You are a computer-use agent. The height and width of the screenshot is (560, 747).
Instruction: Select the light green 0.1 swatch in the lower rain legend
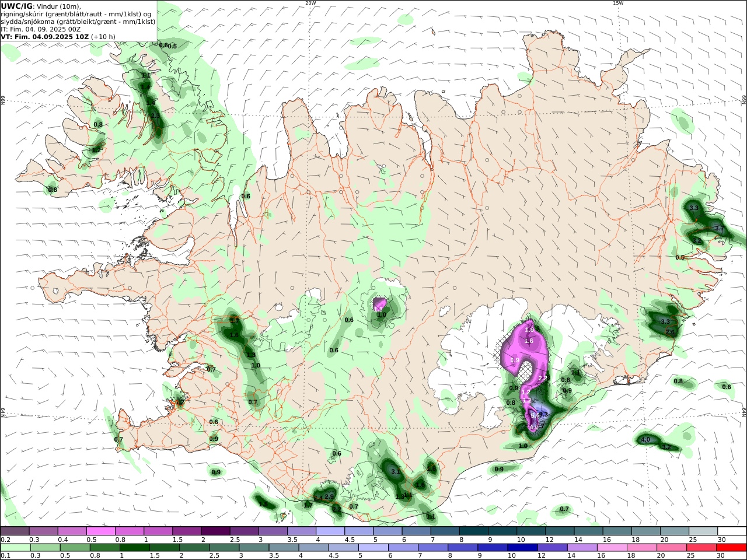[x=15, y=548]
